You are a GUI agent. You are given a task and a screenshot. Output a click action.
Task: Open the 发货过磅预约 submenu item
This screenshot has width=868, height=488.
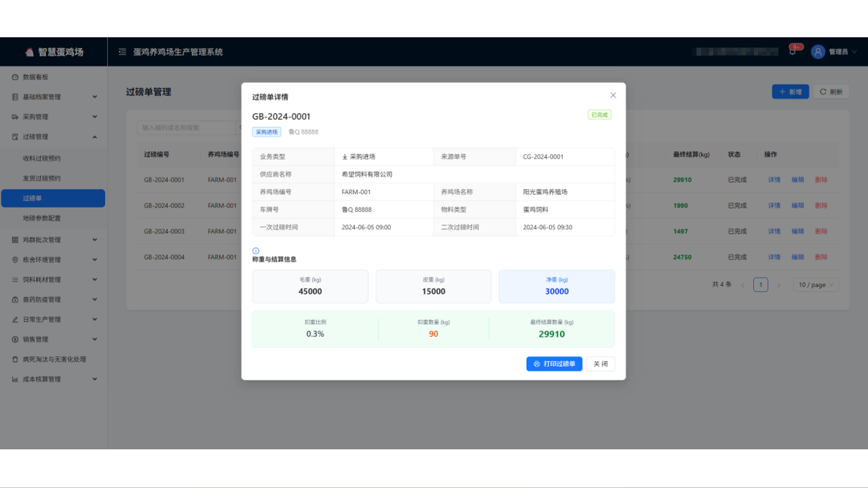[53, 178]
